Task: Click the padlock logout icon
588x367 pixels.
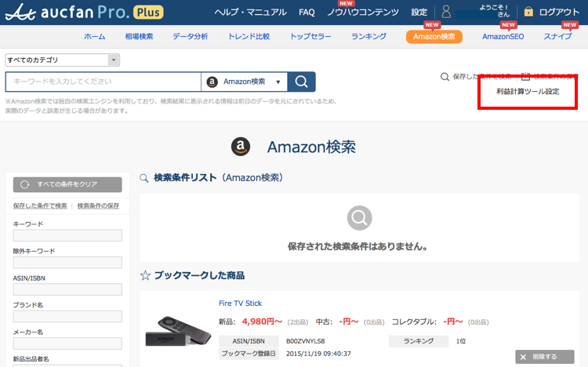Action: [x=528, y=13]
